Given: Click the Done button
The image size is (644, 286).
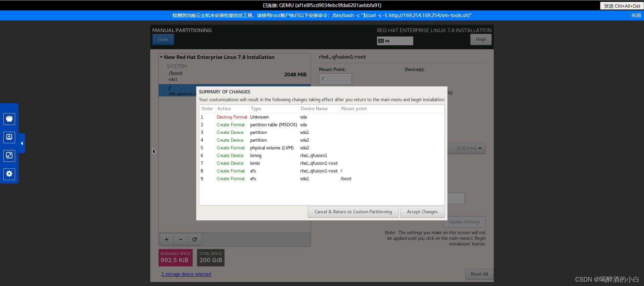Looking at the screenshot, I should (x=163, y=40).
